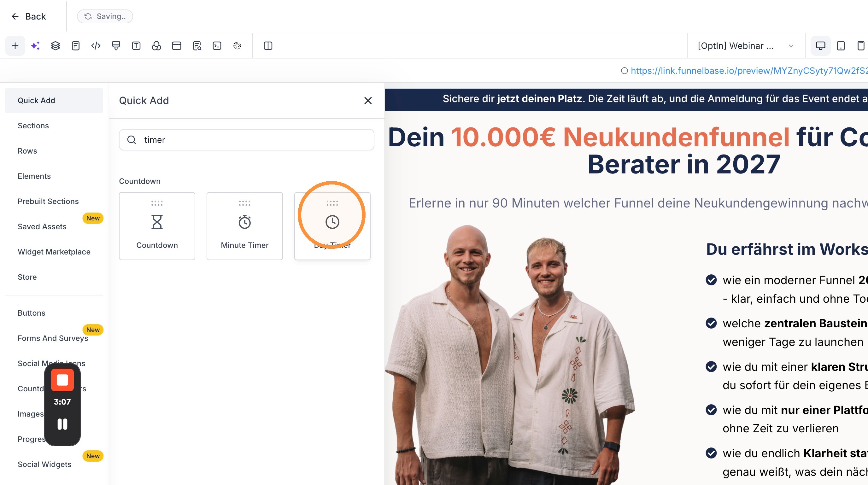Stop the screen recording with red button

pos(62,380)
